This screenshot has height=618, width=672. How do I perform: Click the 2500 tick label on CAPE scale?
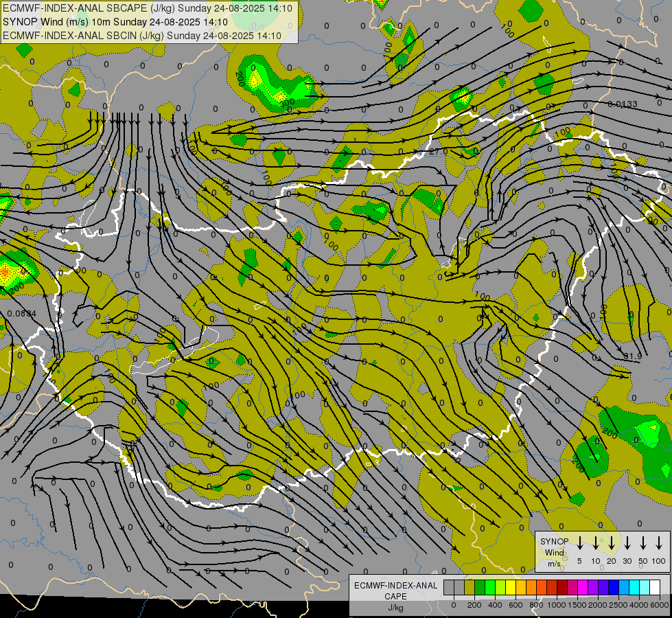(x=618, y=605)
